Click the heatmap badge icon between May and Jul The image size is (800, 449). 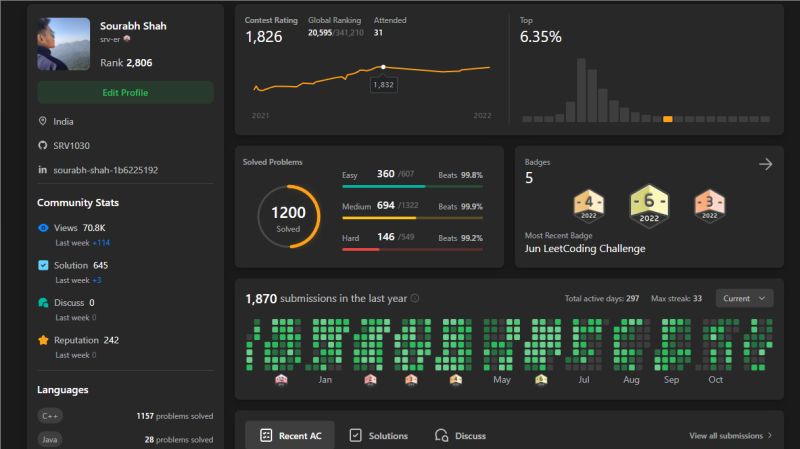pyautogui.click(x=541, y=380)
